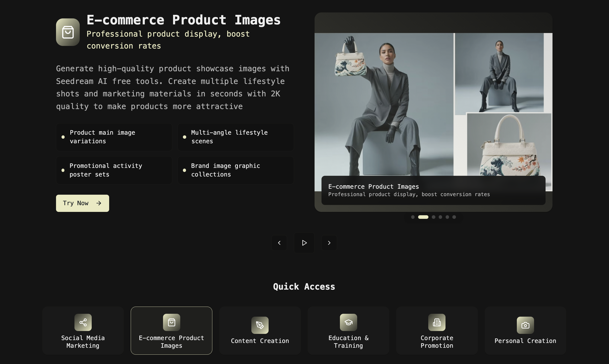Select the fifth carousel indicator dot

pos(447,217)
